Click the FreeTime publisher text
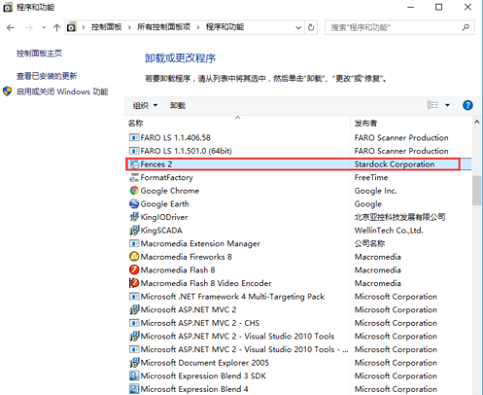483x395 pixels. click(x=371, y=177)
